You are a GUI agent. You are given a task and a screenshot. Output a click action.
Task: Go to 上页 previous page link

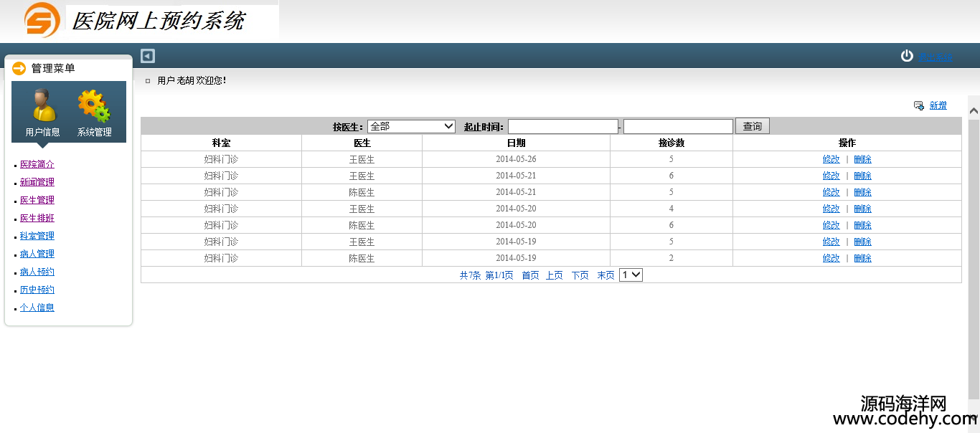coord(554,275)
